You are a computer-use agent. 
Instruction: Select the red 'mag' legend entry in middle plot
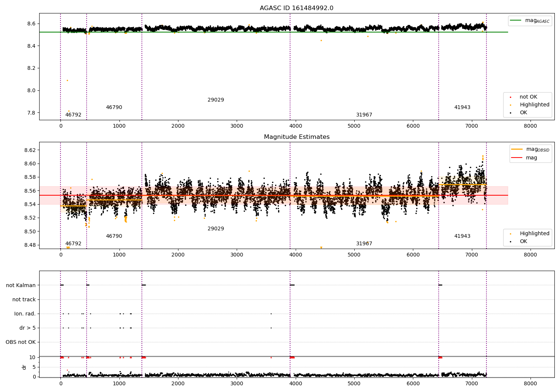(525, 158)
